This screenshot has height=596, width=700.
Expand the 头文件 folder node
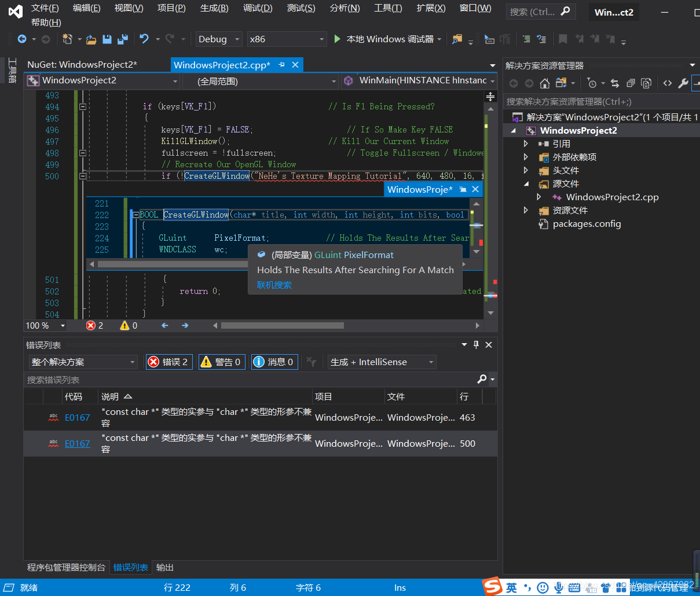(x=526, y=170)
